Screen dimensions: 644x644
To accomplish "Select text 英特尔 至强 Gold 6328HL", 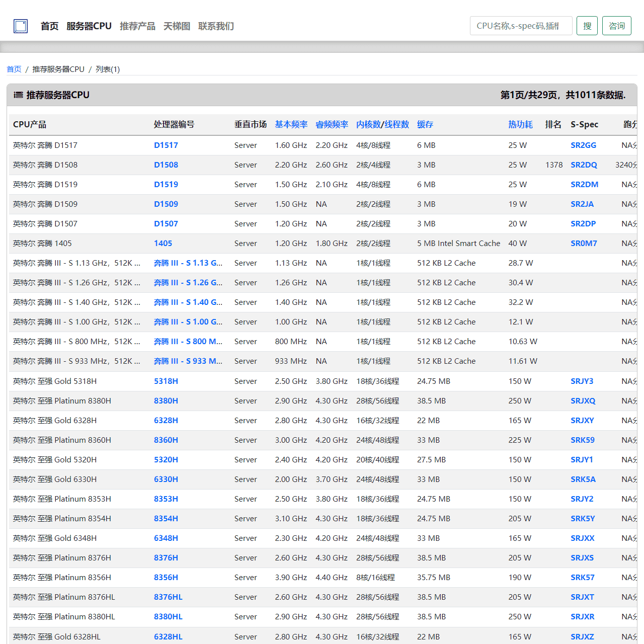I will [x=57, y=636].
